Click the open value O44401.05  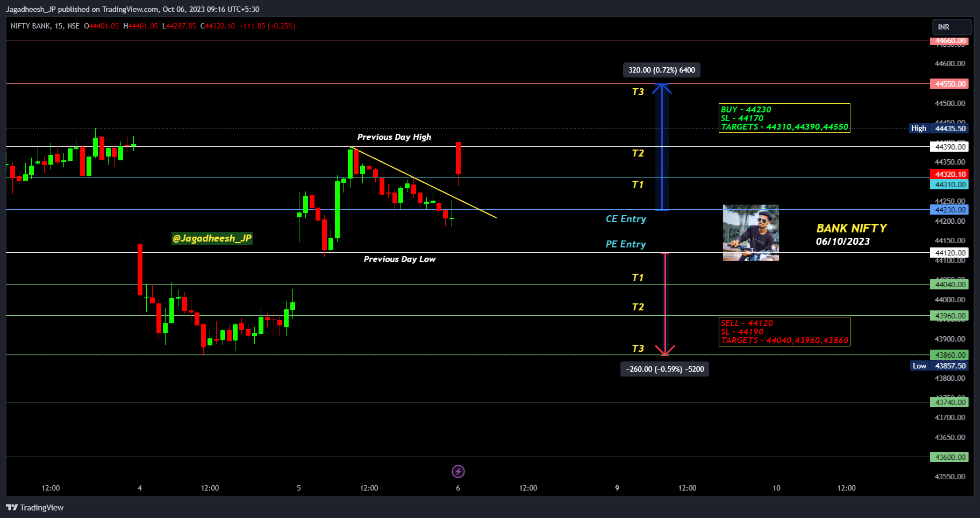[x=101, y=26]
